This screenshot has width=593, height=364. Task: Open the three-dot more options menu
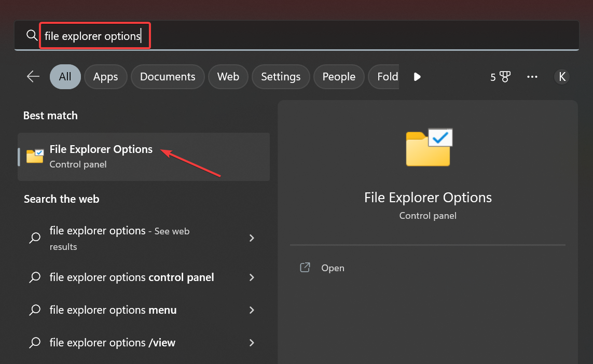tap(532, 77)
